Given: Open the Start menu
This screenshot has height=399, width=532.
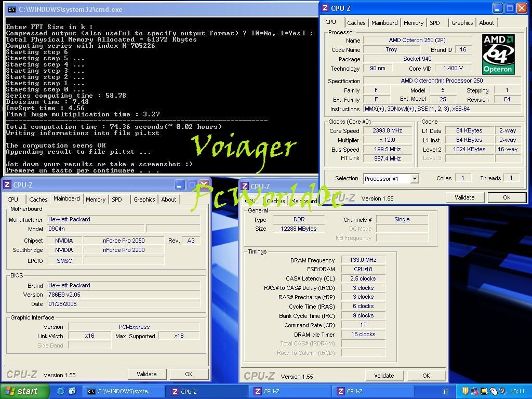Looking at the screenshot, I should [24, 391].
